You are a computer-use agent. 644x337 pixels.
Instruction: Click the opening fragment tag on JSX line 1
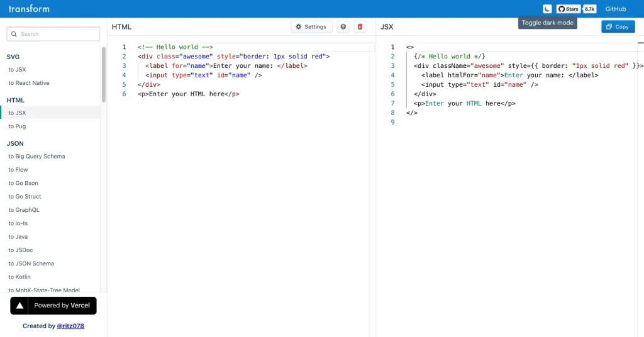pos(410,47)
